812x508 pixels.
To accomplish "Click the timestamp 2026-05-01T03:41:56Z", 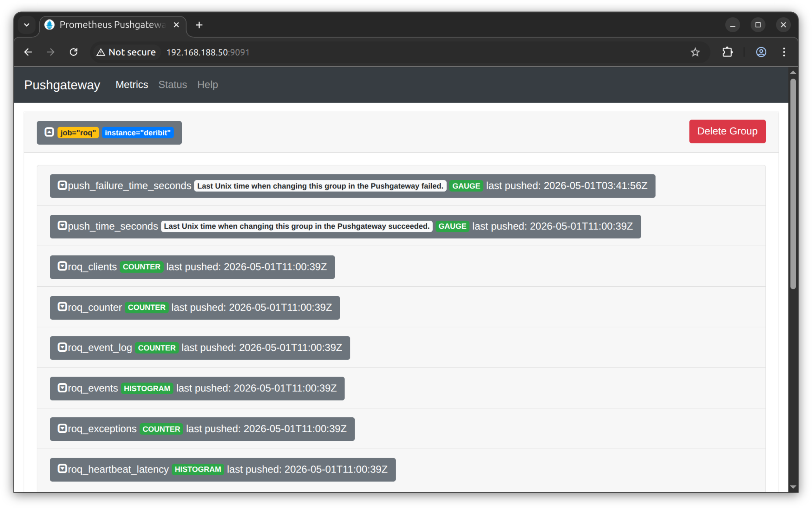I will (x=596, y=186).
